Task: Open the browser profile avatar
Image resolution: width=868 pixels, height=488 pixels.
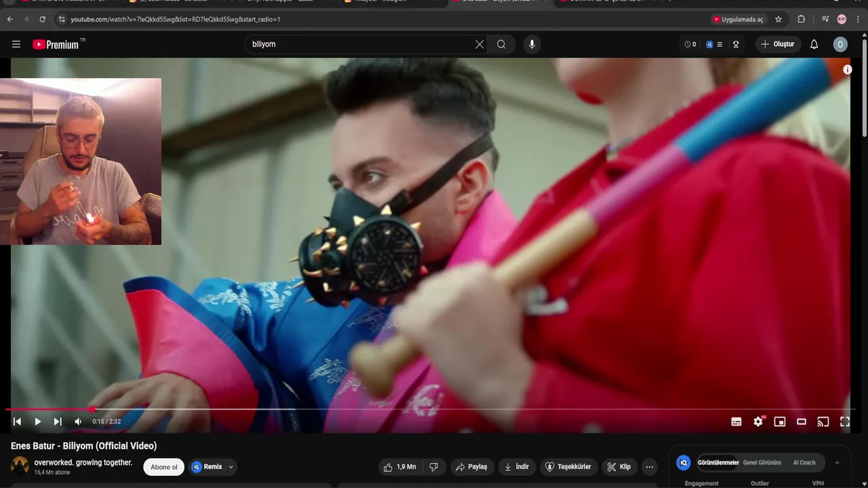Action: tap(842, 19)
